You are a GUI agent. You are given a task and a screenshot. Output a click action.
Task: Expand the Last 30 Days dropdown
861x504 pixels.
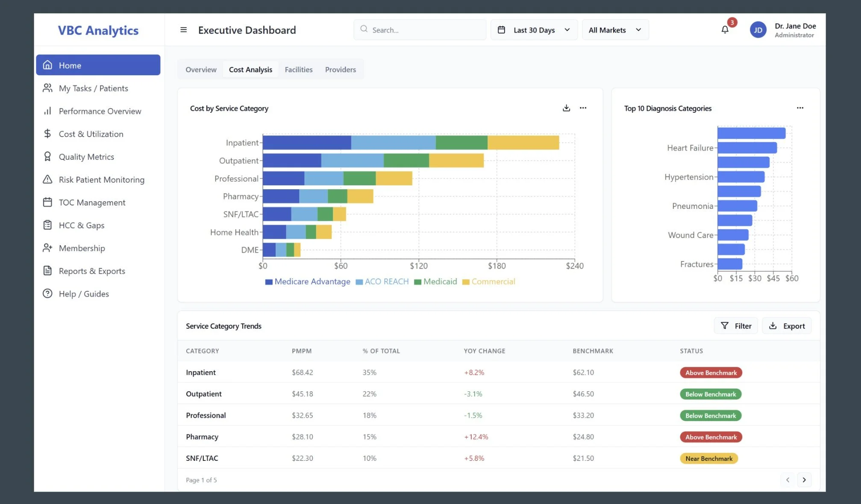(x=534, y=30)
